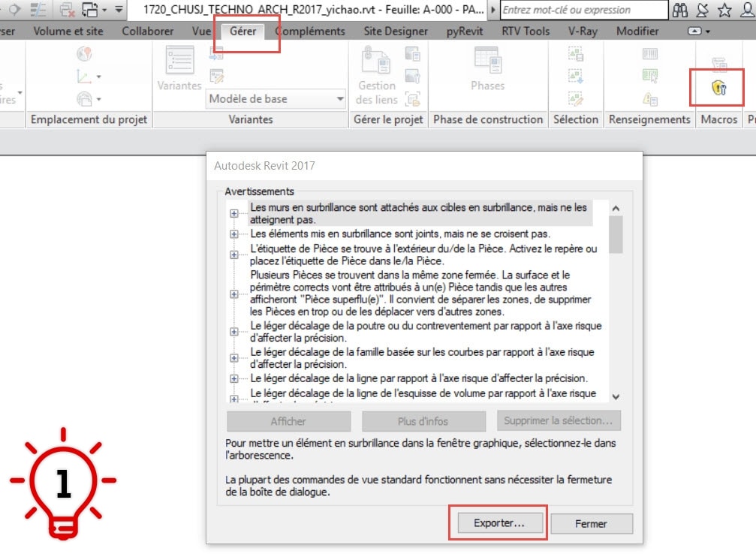The image size is (756, 554).
Task: Click the globe location icon
Action: pyautogui.click(x=85, y=54)
